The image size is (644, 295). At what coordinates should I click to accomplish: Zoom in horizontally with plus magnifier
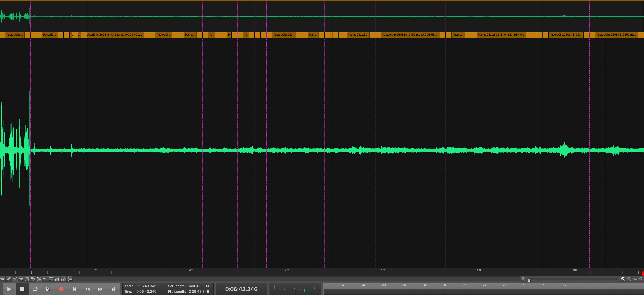point(623,279)
